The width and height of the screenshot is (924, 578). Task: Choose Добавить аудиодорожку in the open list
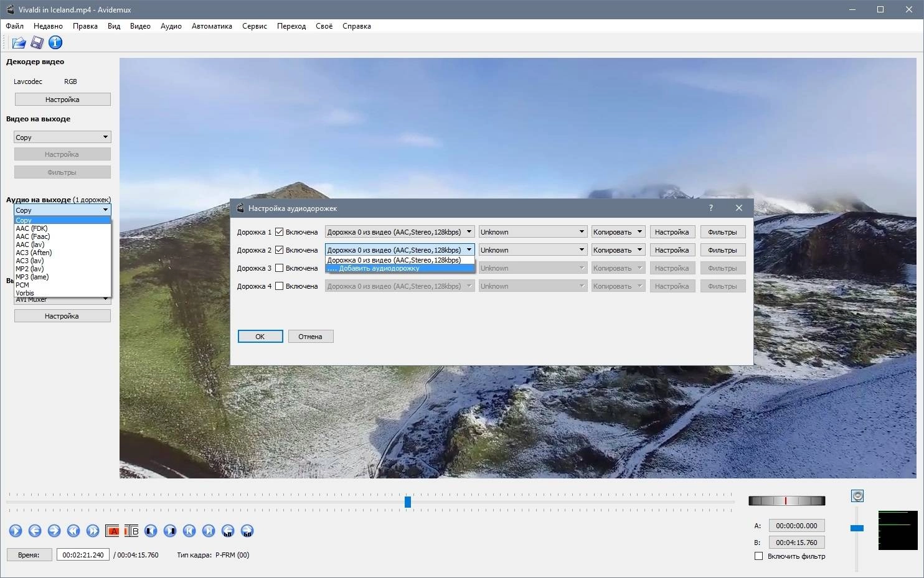pyautogui.click(x=400, y=268)
